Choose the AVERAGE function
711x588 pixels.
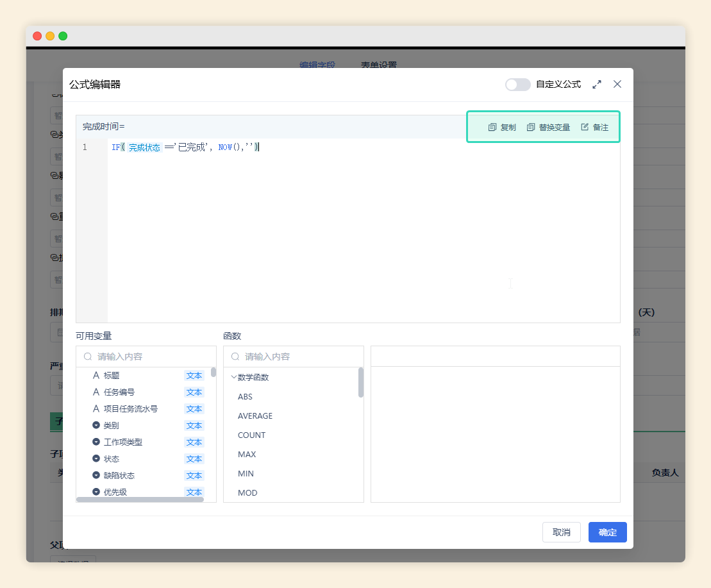point(255,416)
